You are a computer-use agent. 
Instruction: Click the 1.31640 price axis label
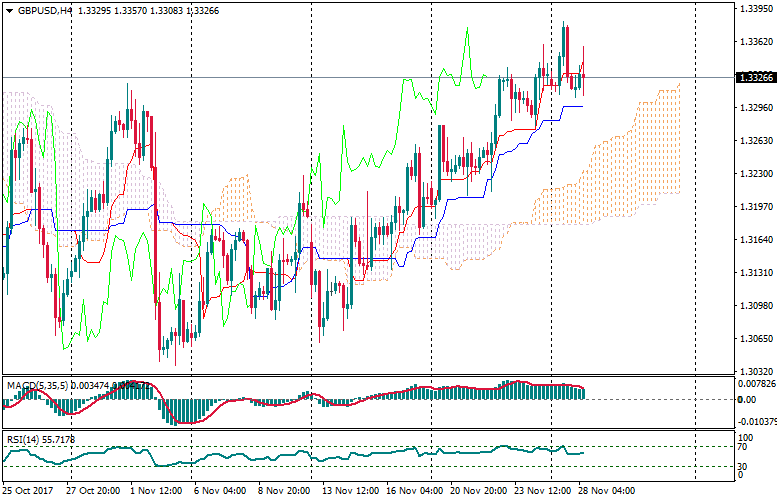(754, 240)
